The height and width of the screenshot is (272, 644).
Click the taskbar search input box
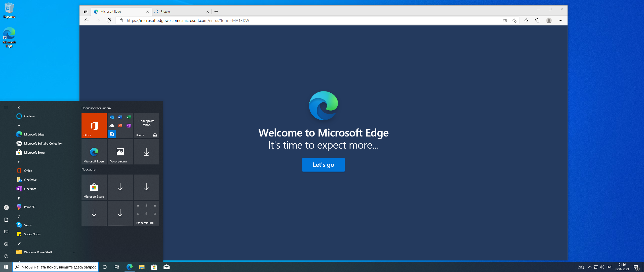[x=58, y=267]
